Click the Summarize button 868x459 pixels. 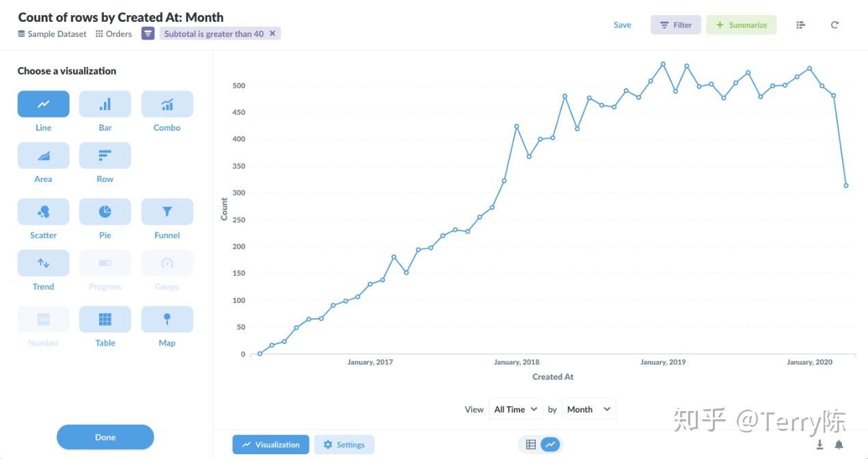(x=741, y=25)
